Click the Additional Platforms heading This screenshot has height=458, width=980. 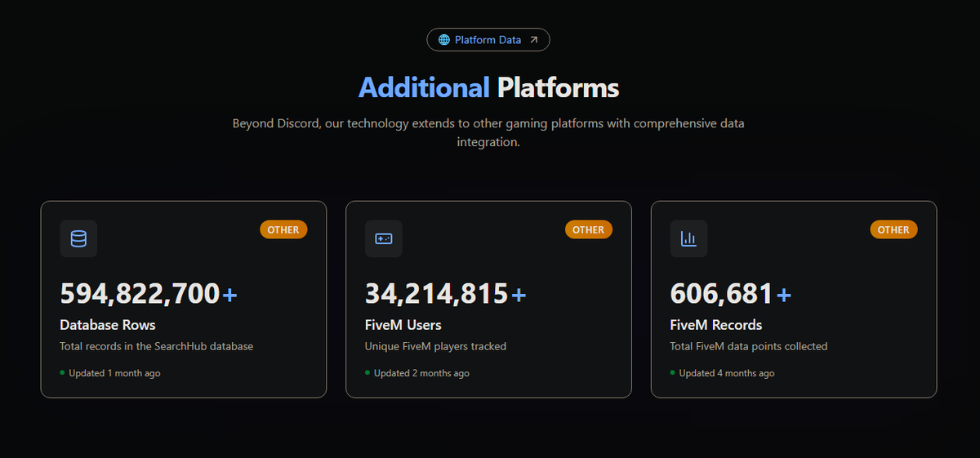coord(488,87)
